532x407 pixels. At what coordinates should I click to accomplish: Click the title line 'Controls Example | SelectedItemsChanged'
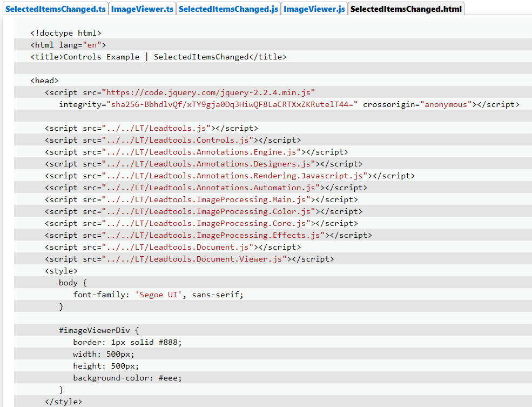158,57
